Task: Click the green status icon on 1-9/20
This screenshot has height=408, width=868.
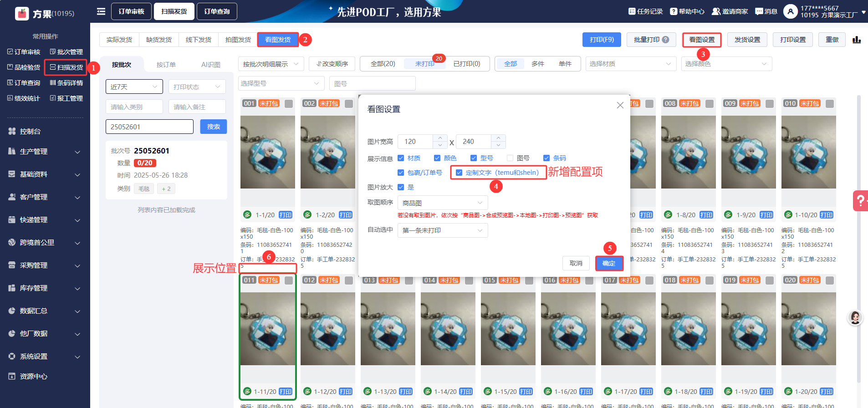Action: [728, 215]
